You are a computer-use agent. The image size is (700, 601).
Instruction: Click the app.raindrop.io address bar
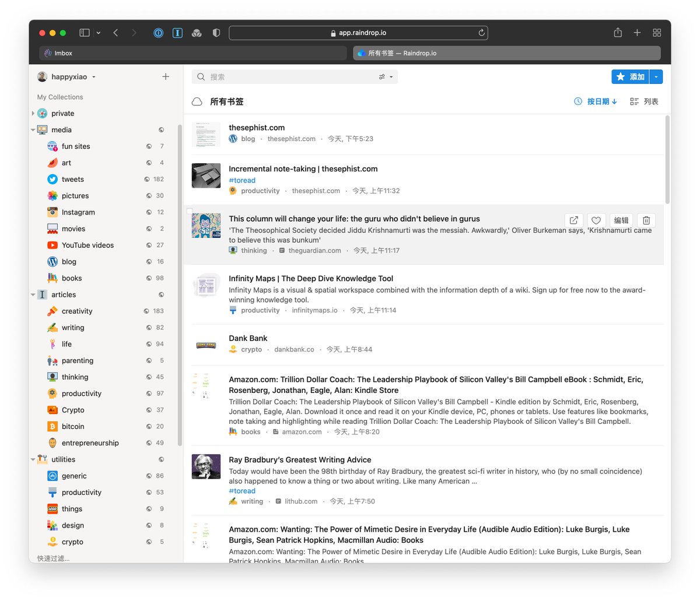click(x=358, y=33)
